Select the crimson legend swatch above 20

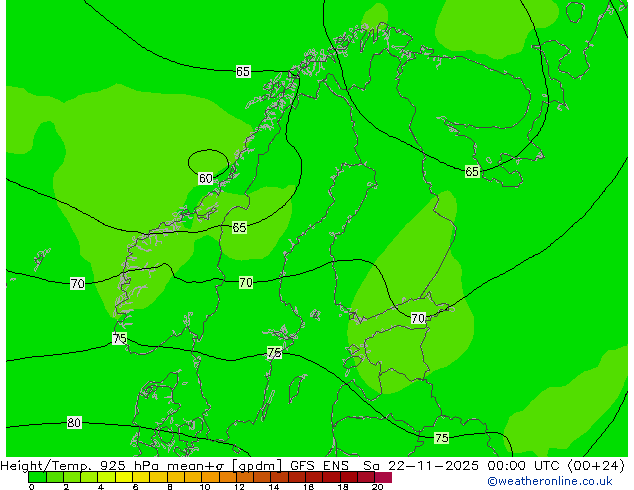click(x=383, y=477)
